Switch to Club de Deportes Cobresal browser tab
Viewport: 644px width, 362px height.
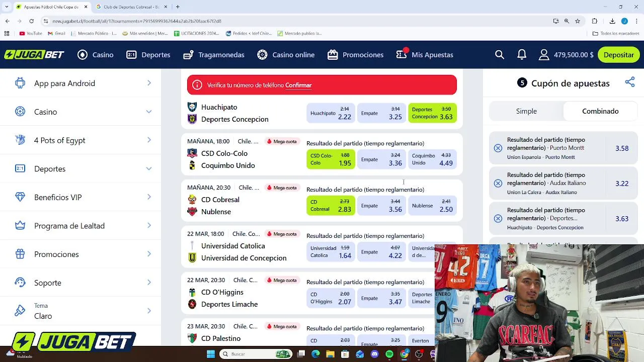pos(131,7)
